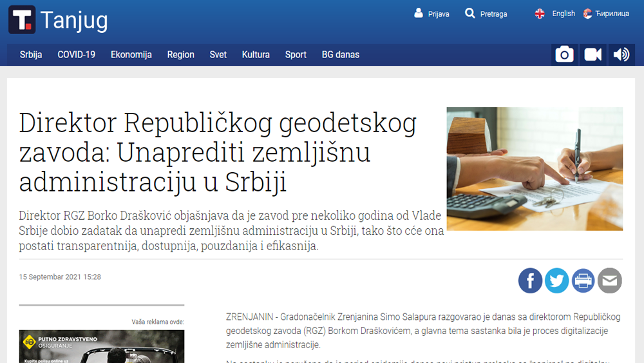Image resolution: width=644 pixels, height=363 pixels.
Task: Click the Tanjug site name text
Action: (x=74, y=20)
